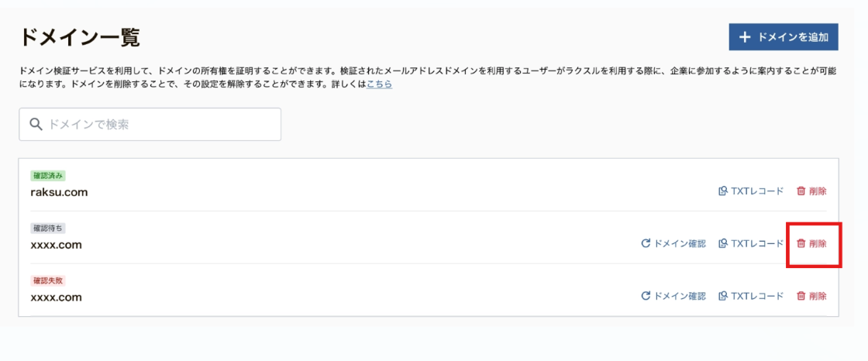Open the こちら details link
This screenshot has width=868, height=361.
[379, 84]
